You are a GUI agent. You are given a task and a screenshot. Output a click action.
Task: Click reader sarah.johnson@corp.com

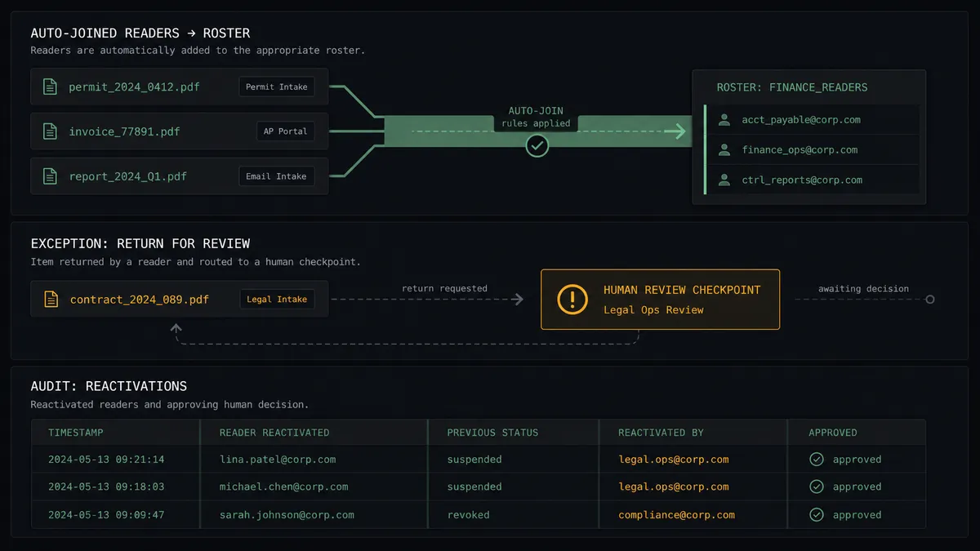point(287,515)
